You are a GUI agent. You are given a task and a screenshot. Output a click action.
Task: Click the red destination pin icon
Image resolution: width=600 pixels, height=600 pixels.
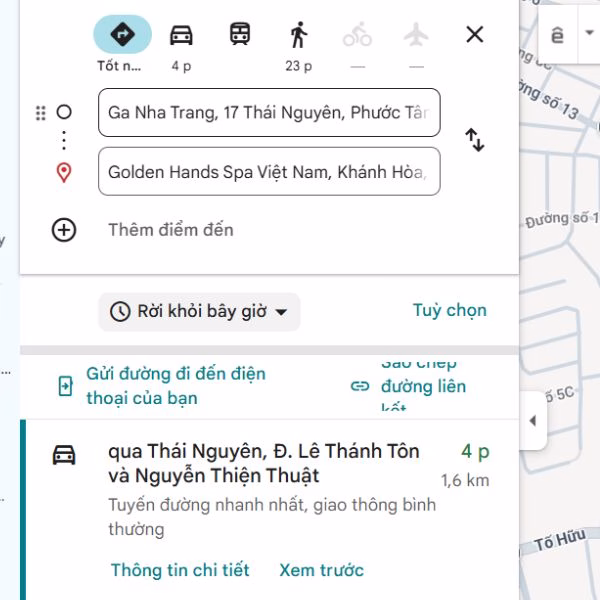(x=64, y=172)
